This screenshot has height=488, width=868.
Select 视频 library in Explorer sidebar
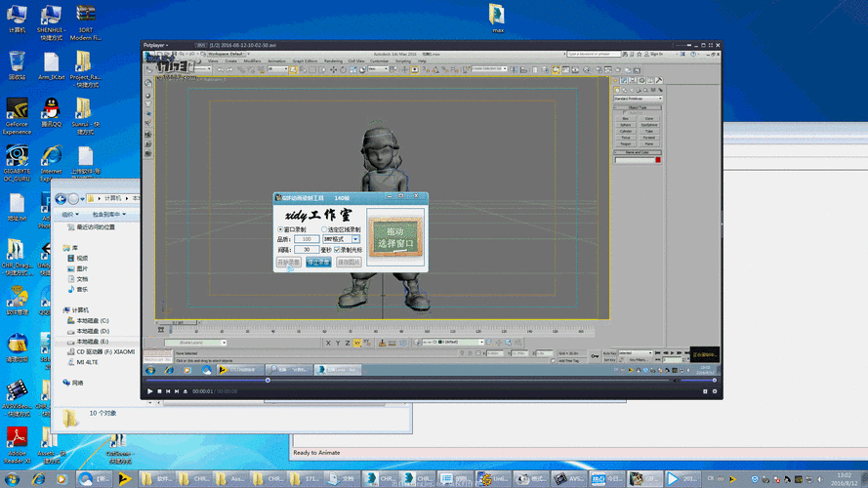click(77, 259)
